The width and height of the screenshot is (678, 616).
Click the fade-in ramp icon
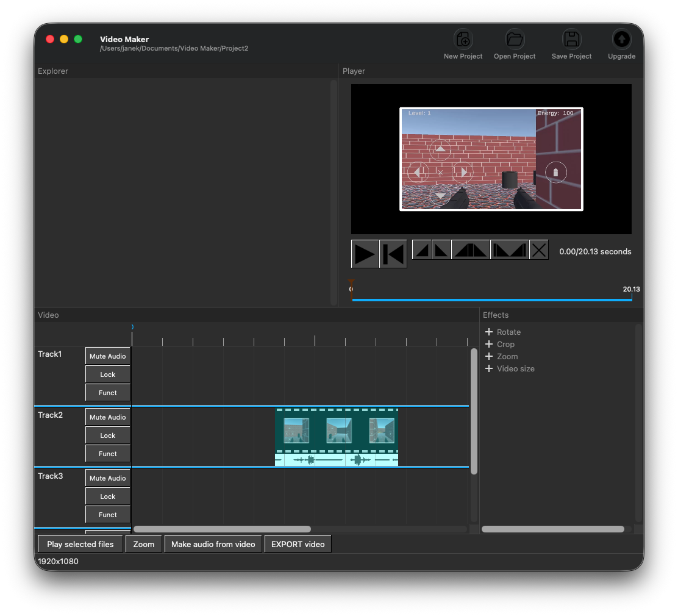tap(422, 250)
